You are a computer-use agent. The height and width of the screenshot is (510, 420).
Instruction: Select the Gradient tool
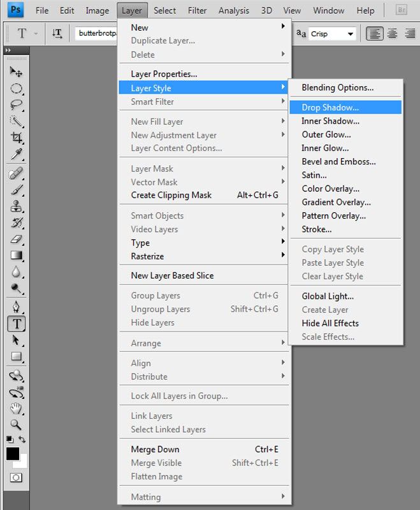16,256
